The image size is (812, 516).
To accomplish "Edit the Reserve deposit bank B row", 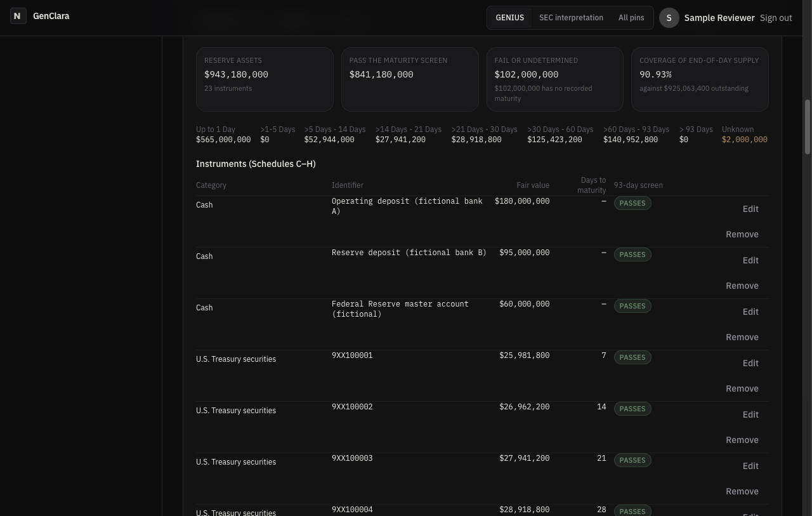I will (750, 260).
